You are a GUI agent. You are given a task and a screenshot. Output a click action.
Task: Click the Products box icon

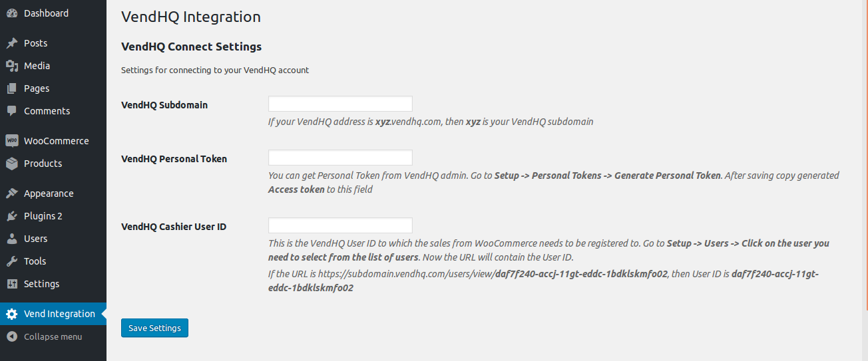tap(12, 164)
